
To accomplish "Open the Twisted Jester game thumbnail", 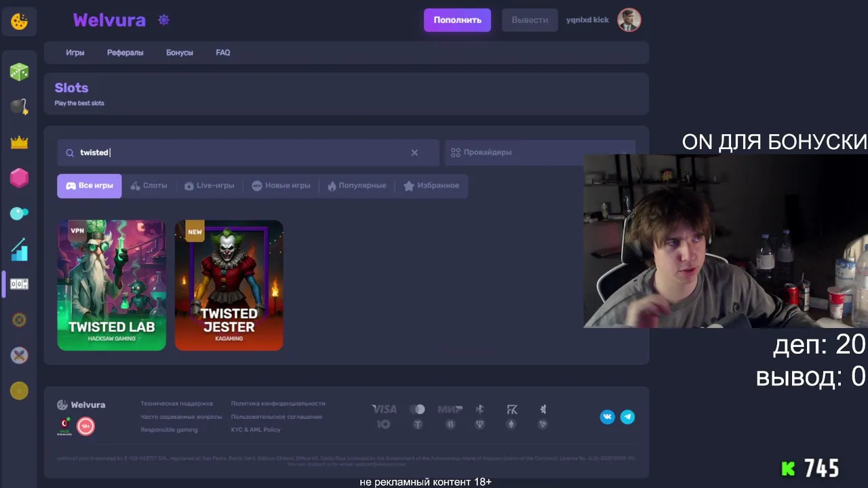I will click(x=229, y=285).
